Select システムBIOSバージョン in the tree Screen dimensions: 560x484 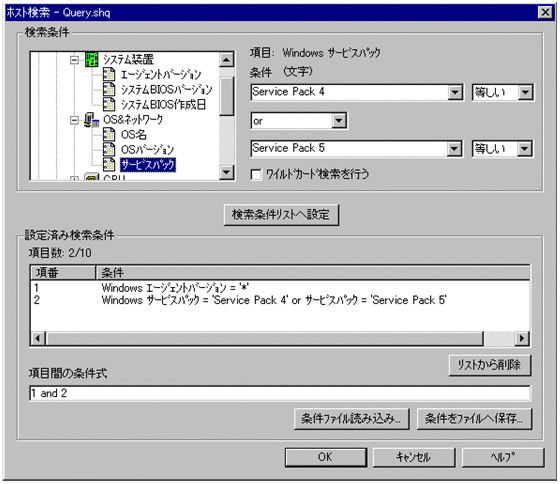tap(166, 89)
